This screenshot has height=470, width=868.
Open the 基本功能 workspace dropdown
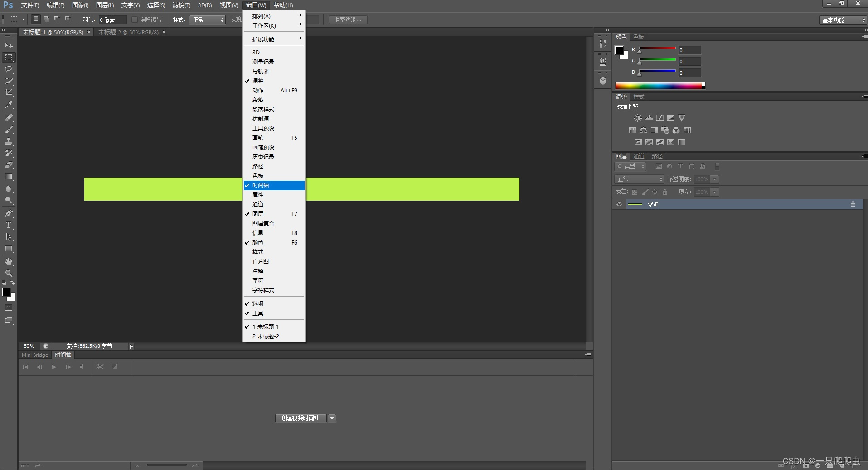click(x=843, y=20)
